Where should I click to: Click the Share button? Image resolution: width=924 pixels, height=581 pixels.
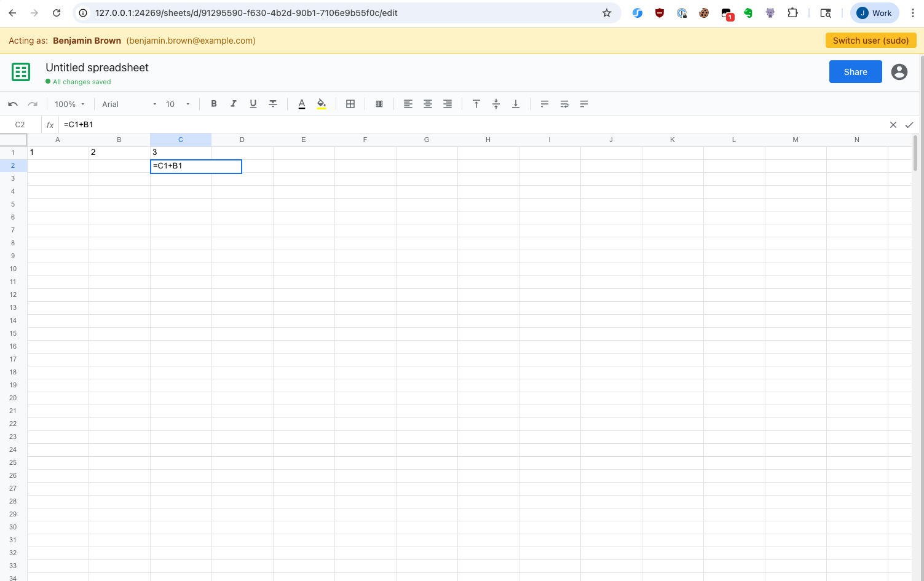point(855,71)
